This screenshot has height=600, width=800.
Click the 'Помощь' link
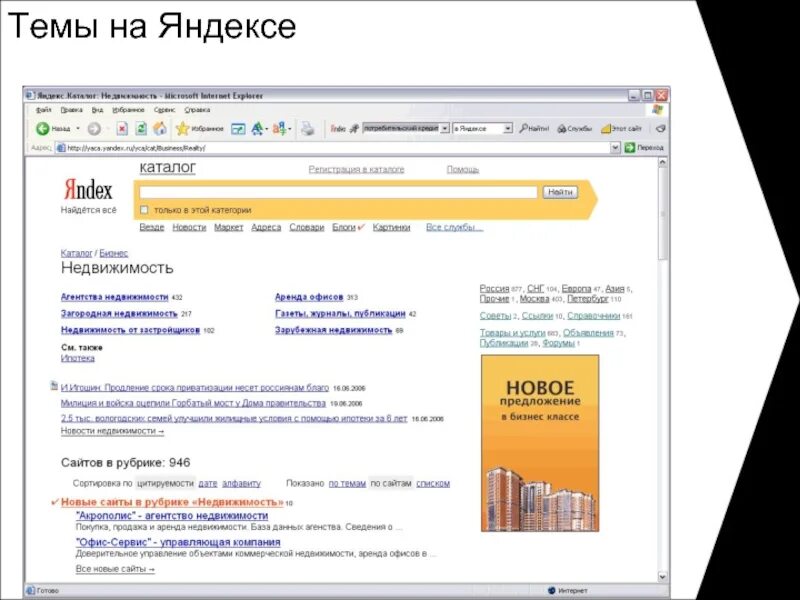463,169
